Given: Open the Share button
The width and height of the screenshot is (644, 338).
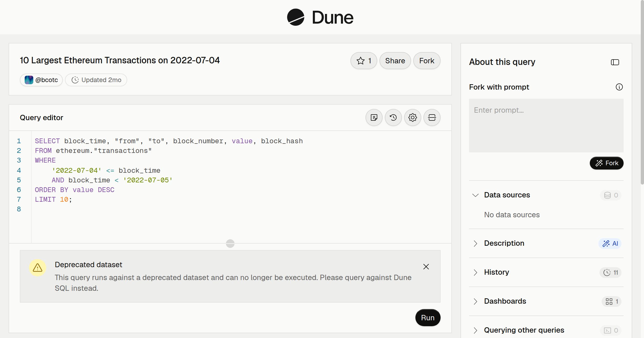Looking at the screenshot, I should click(x=395, y=61).
